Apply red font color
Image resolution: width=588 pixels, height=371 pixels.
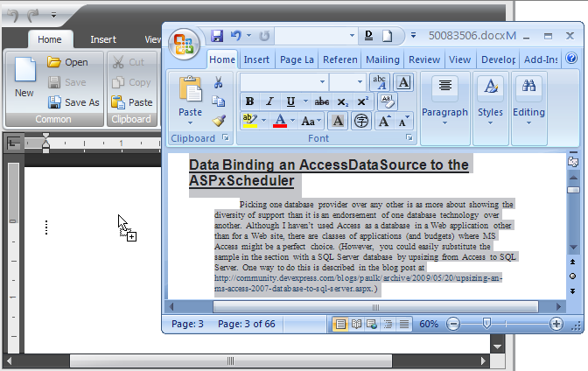point(280,121)
